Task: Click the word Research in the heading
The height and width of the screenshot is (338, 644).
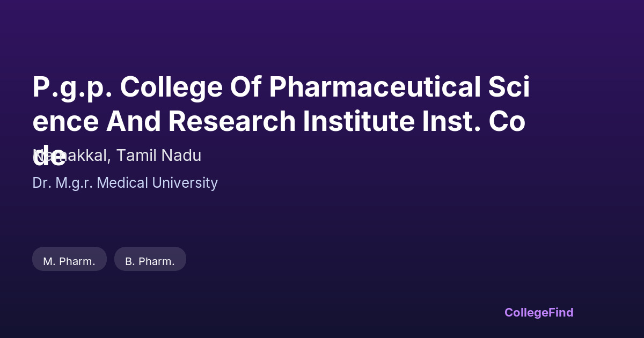Action: pyautogui.click(x=232, y=121)
